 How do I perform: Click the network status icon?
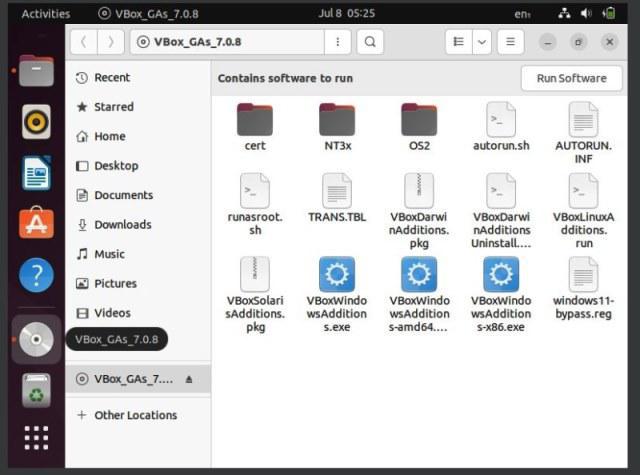(564, 14)
